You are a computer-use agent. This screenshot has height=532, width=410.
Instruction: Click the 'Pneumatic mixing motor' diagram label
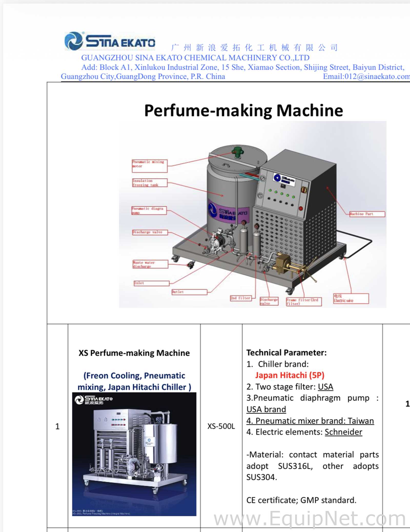tap(150, 166)
